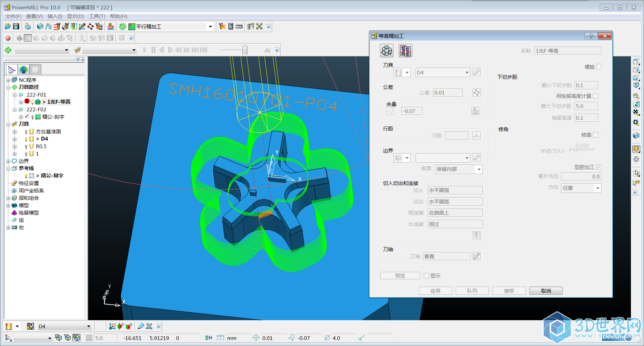Edit the 名称 field 1光F-等高
Image resolution: width=644 pixels, height=346 pixels.
point(568,51)
